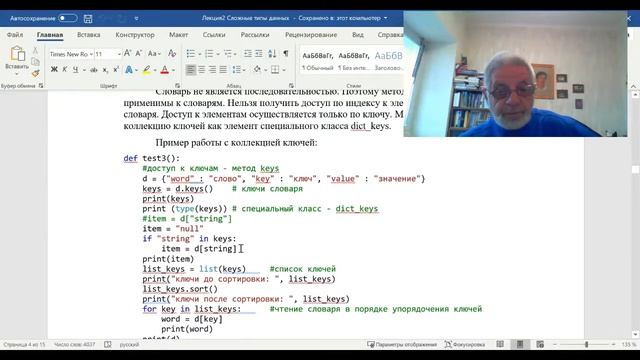
Task: Click the русский language indicator
Action: tap(129, 344)
